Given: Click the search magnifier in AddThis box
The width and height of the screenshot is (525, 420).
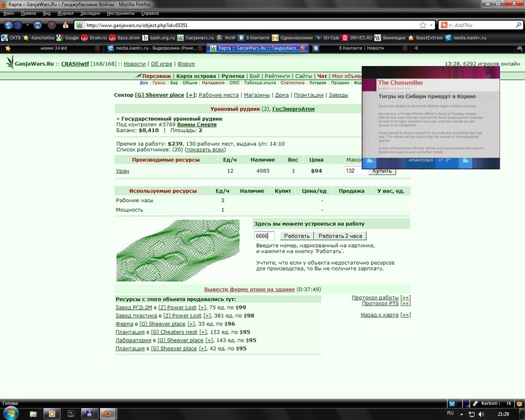Looking at the screenshot, I should (519, 25).
